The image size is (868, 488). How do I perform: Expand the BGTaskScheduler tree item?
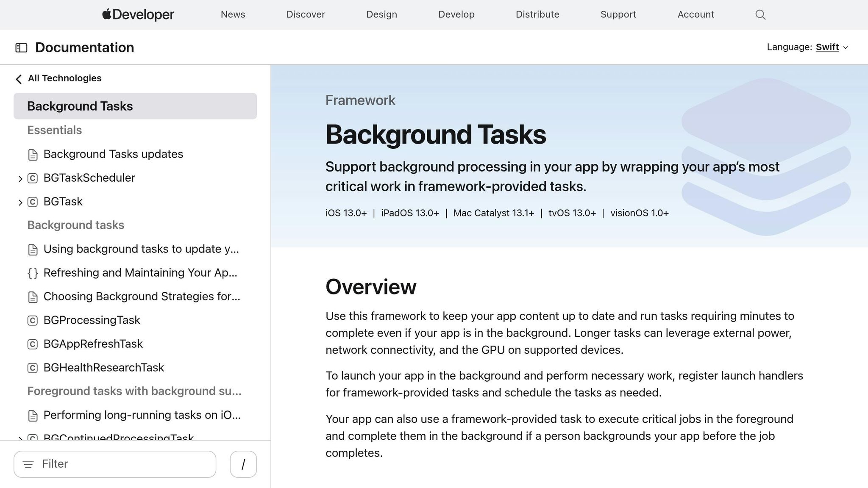tap(20, 178)
